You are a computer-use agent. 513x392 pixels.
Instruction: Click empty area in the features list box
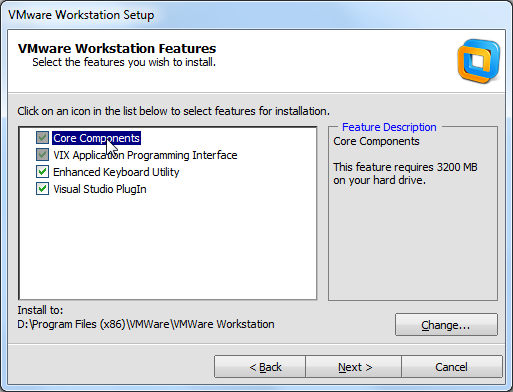168,247
